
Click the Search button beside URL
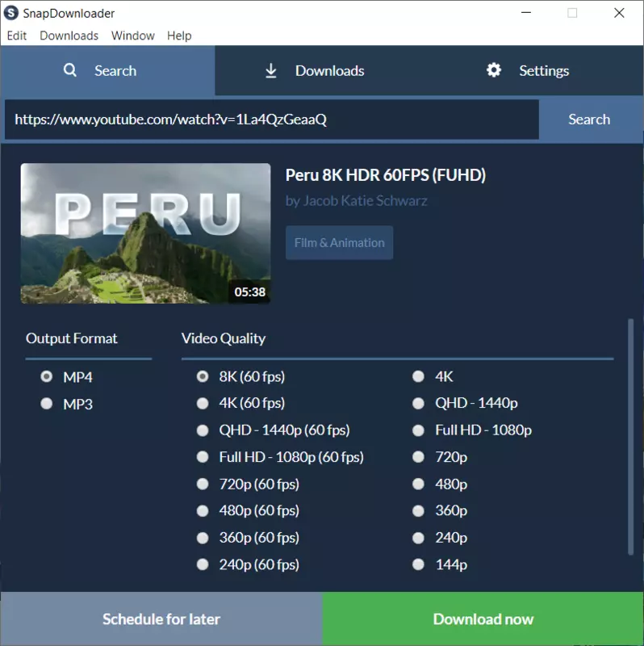589,120
